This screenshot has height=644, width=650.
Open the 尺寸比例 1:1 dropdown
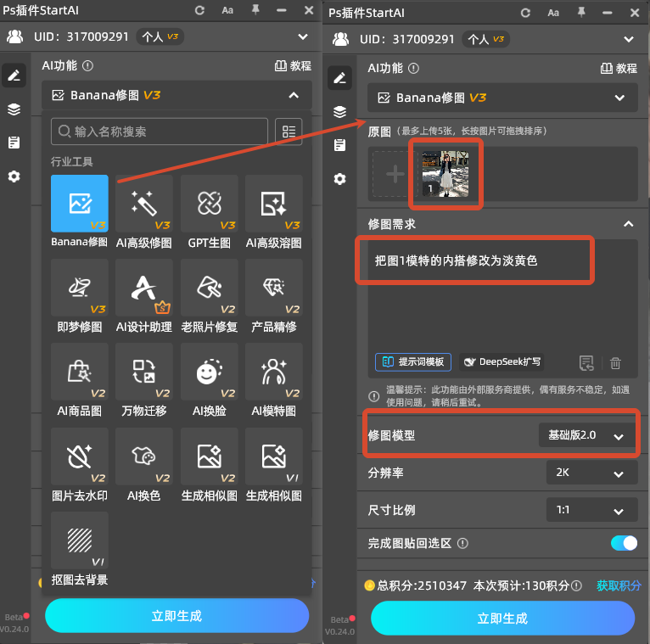591,510
